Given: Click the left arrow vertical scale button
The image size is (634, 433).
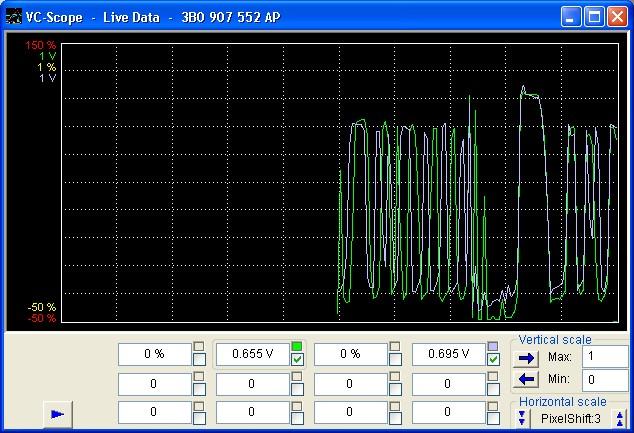Looking at the screenshot, I should (527, 379).
